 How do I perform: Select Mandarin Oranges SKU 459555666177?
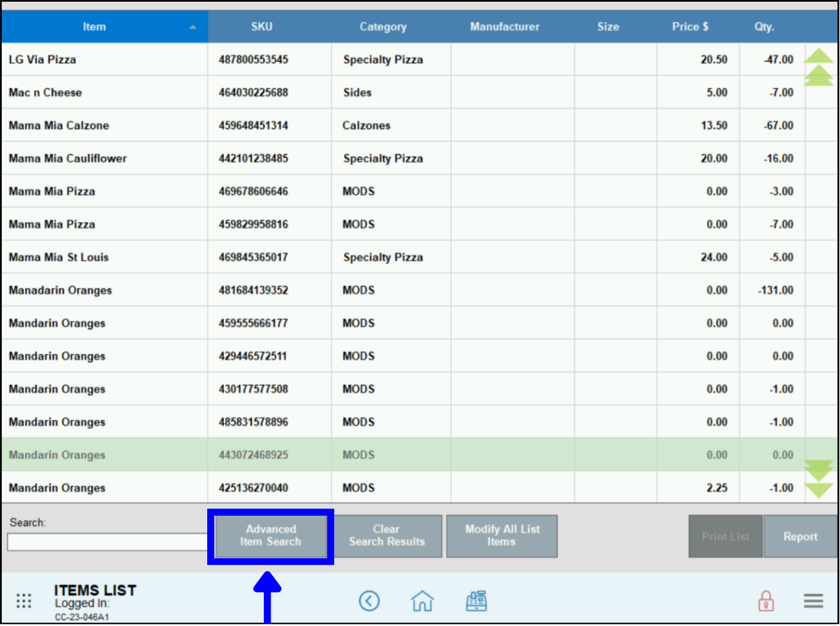(x=403, y=323)
